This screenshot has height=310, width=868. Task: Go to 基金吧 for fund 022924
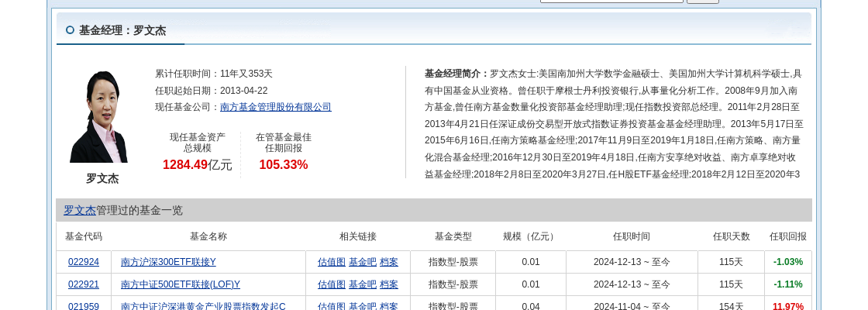coord(362,262)
